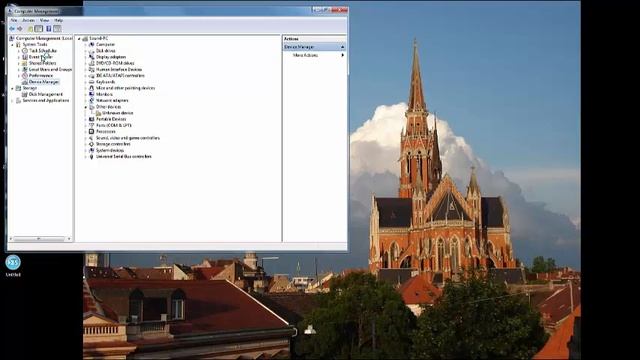The image size is (640, 360).
Task: Expand the IDE ATA/ATAPI controllers category
Action: [86, 76]
